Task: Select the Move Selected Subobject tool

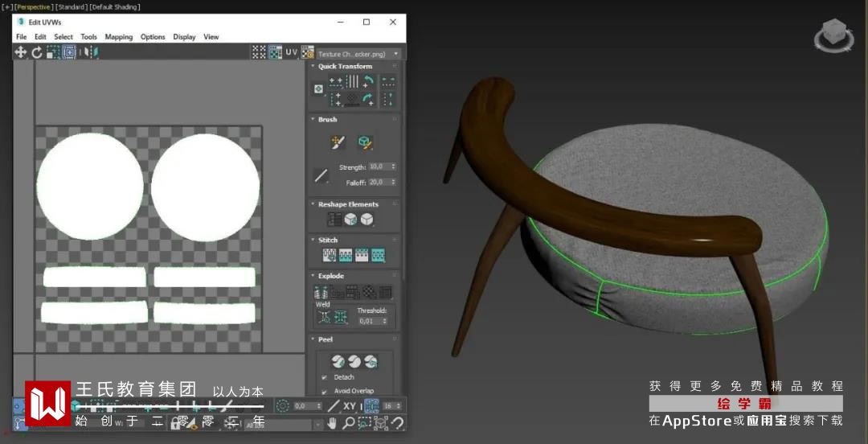Action: pos(20,52)
